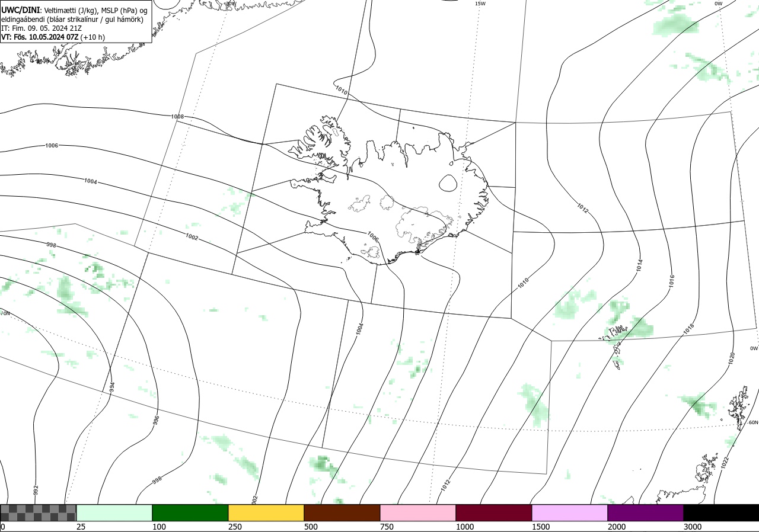Click the legend value 250
Image resolution: width=759 pixels, height=532 pixels.
235,527
